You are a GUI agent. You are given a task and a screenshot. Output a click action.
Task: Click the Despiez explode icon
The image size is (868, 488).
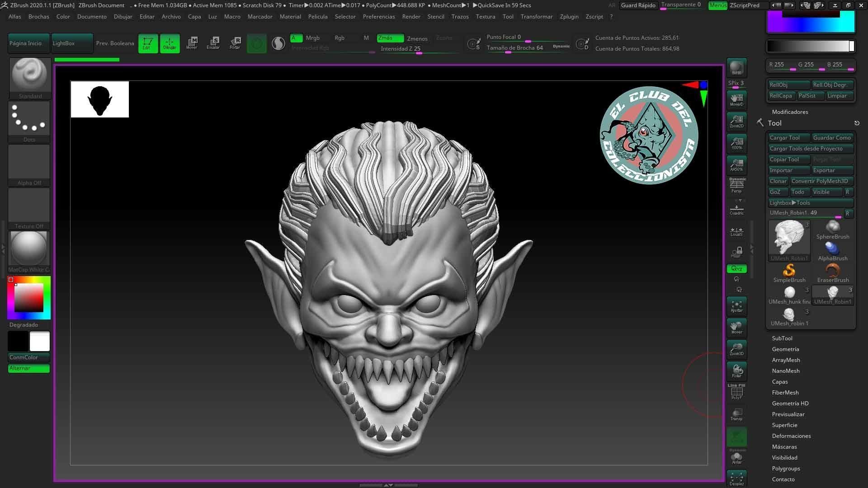[736, 479]
